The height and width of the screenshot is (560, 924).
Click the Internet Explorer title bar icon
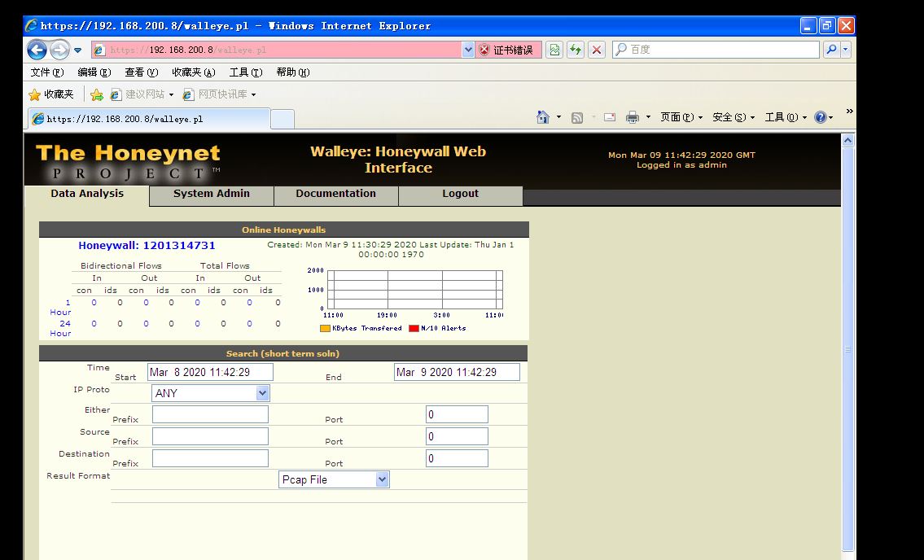(x=31, y=25)
